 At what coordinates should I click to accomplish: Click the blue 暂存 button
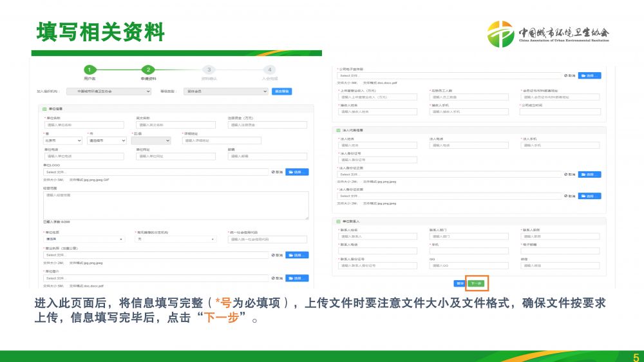460,283
